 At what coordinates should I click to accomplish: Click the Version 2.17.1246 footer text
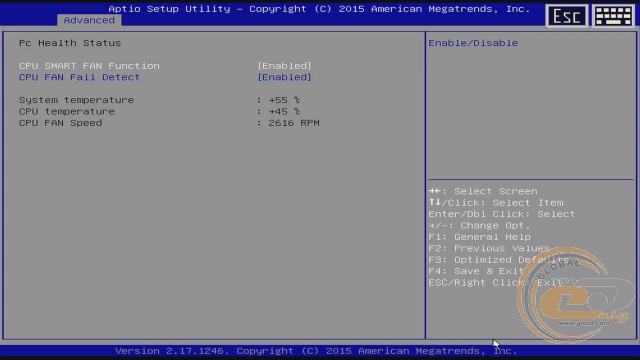[316, 351]
